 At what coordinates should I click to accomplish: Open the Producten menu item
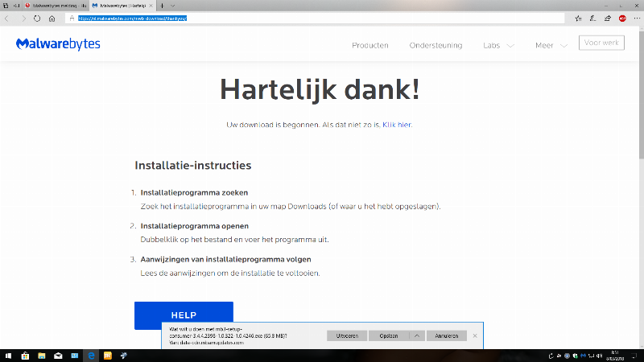pos(370,45)
